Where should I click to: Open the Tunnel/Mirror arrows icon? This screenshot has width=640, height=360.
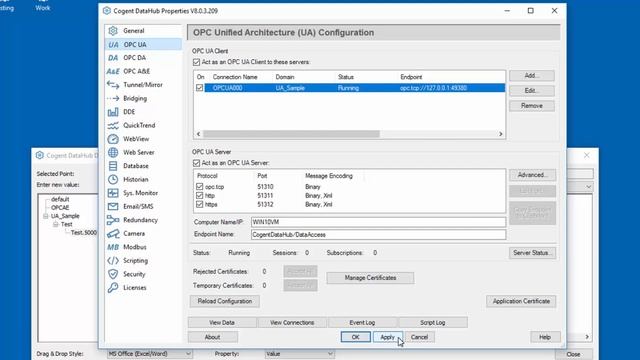(113, 85)
